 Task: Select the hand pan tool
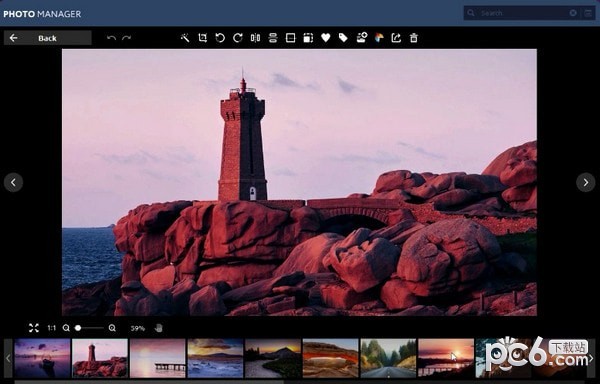pos(158,328)
